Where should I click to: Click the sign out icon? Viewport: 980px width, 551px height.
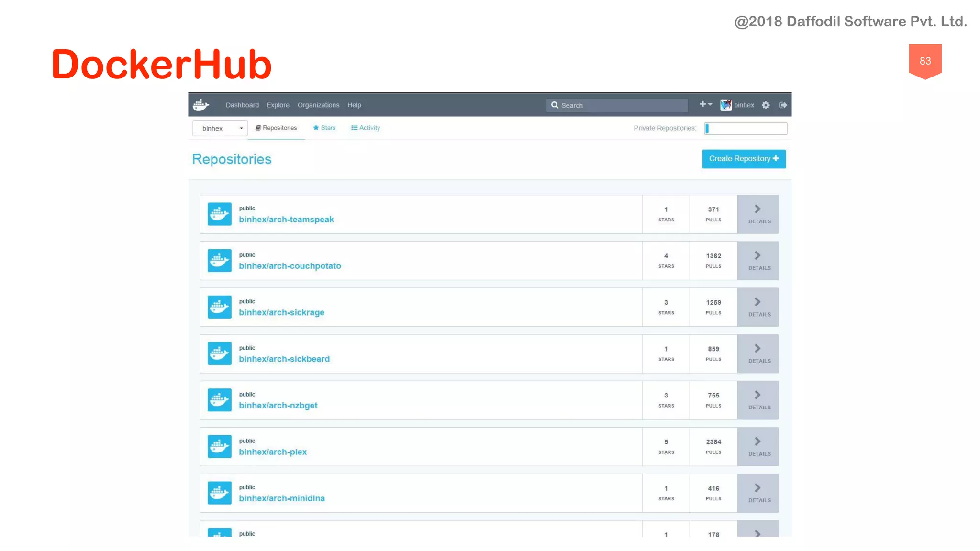coord(783,105)
